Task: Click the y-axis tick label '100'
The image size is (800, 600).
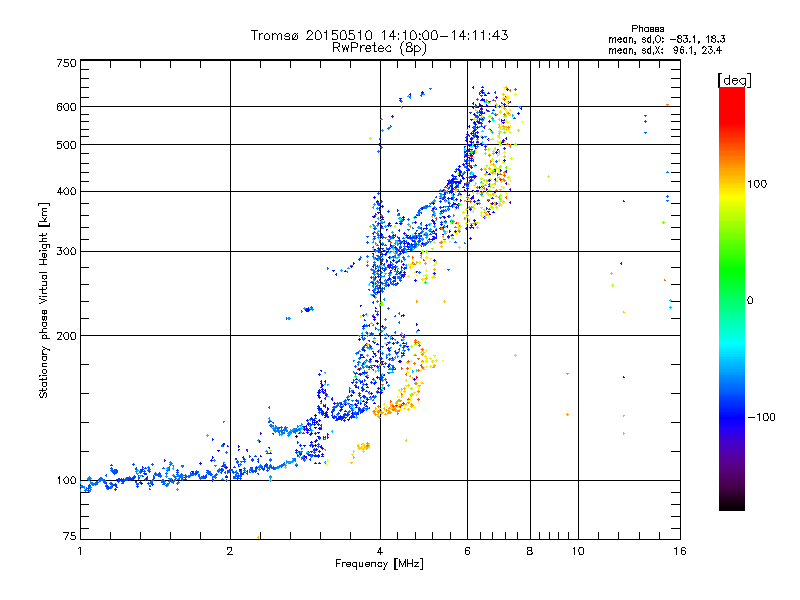Action: (x=66, y=481)
